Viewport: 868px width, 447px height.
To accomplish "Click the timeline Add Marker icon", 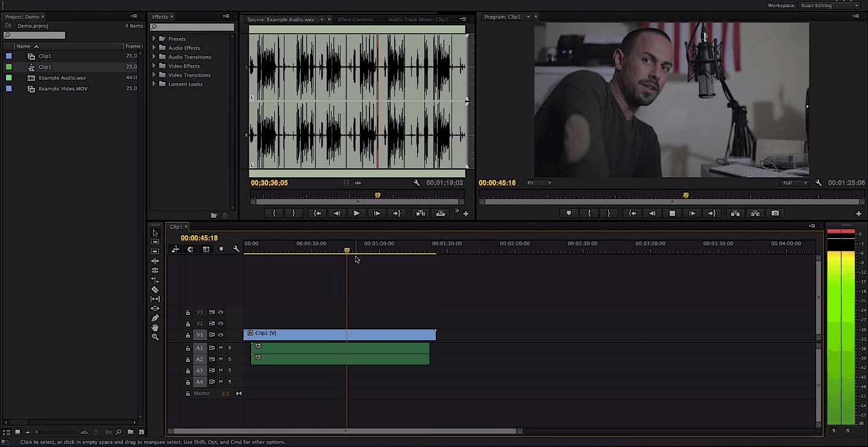I will [x=221, y=249].
